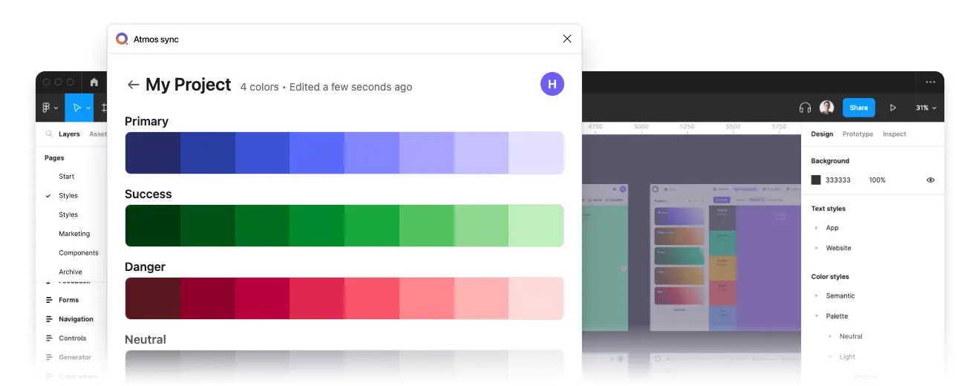
Task: Switch to the Assets tab
Action: tap(98, 134)
